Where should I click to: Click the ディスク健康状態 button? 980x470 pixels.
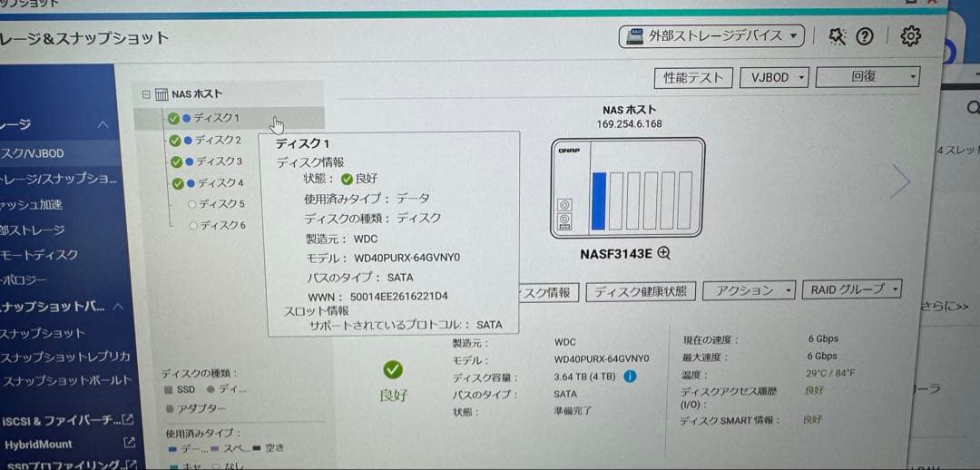(x=641, y=291)
